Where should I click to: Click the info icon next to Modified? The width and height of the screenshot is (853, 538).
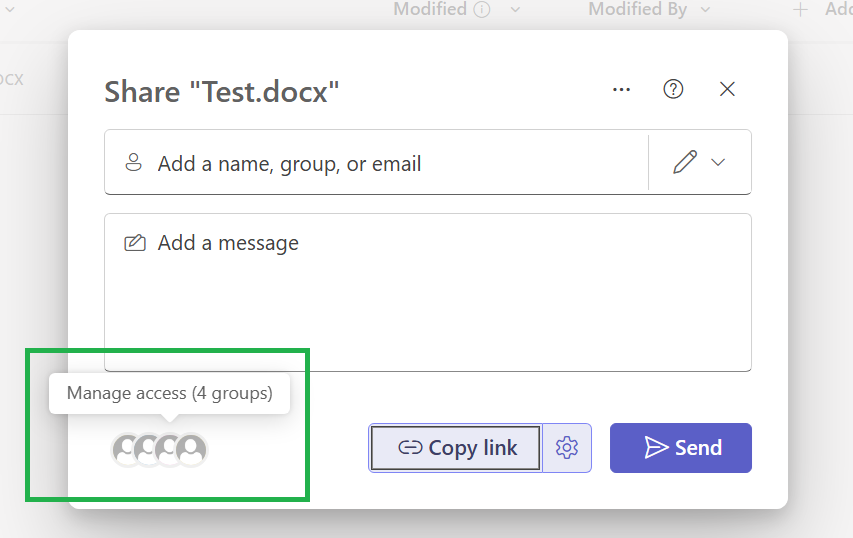pyautogui.click(x=482, y=9)
